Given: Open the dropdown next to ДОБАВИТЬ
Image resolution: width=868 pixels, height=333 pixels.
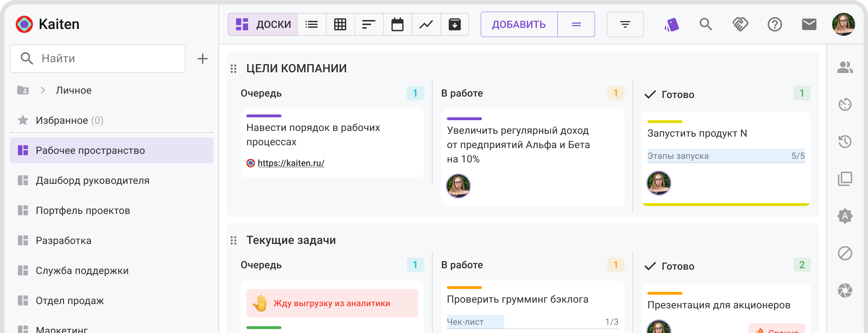Looking at the screenshot, I should point(576,24).
